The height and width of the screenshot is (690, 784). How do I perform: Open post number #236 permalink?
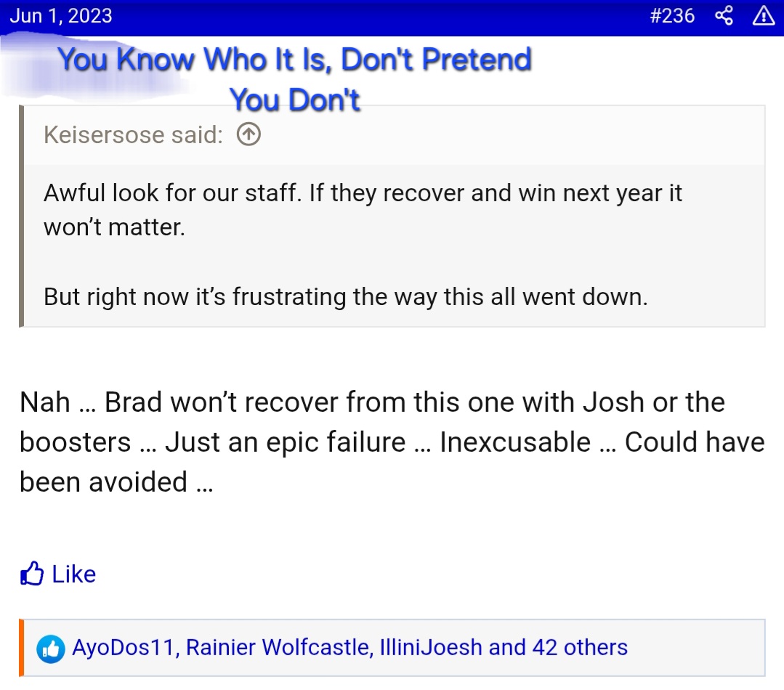672,15
